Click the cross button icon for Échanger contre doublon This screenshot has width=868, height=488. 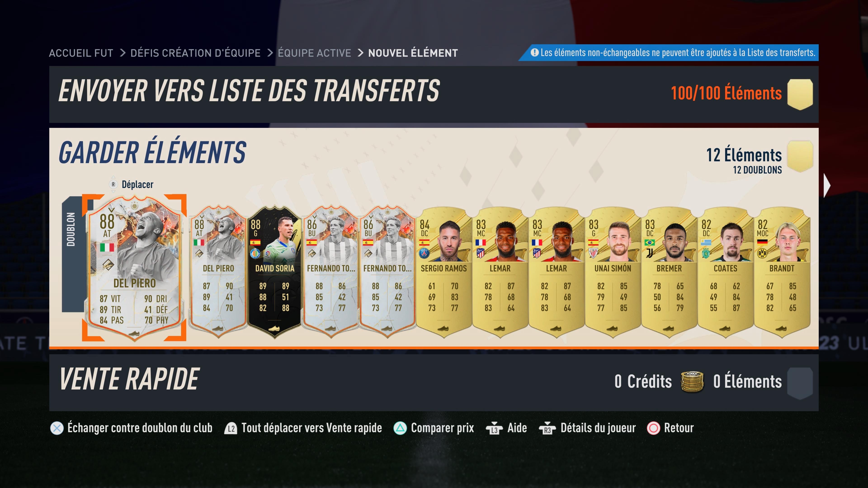coord(57,428)
